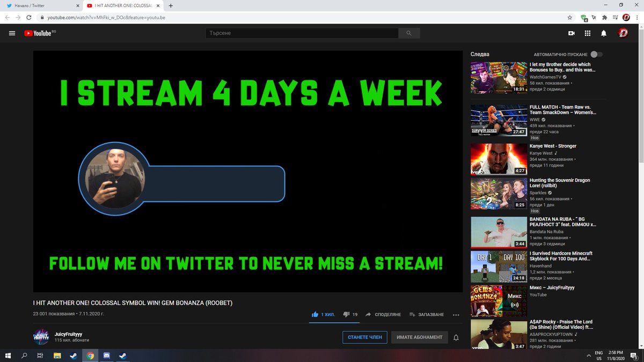
Task: Click the address bar URL
Action: [x=106, y=18]
